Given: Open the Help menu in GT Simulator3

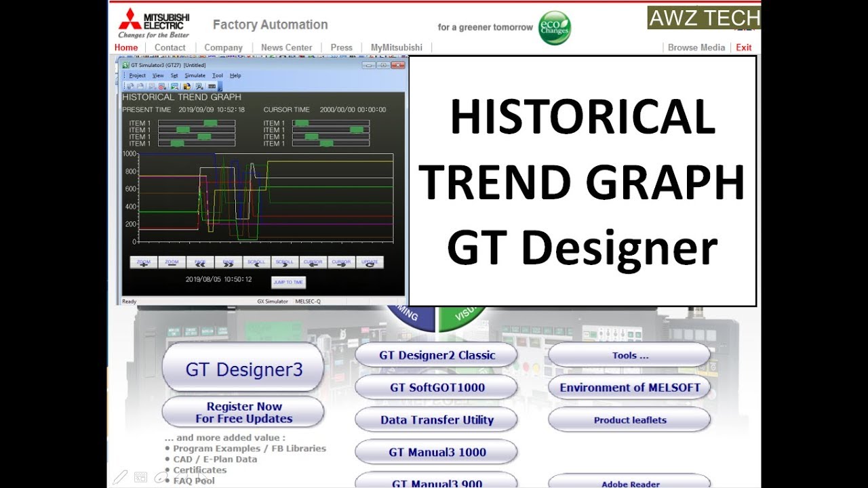Looking at the screenshot, I should pyautogui.click(x=235, y=75).
